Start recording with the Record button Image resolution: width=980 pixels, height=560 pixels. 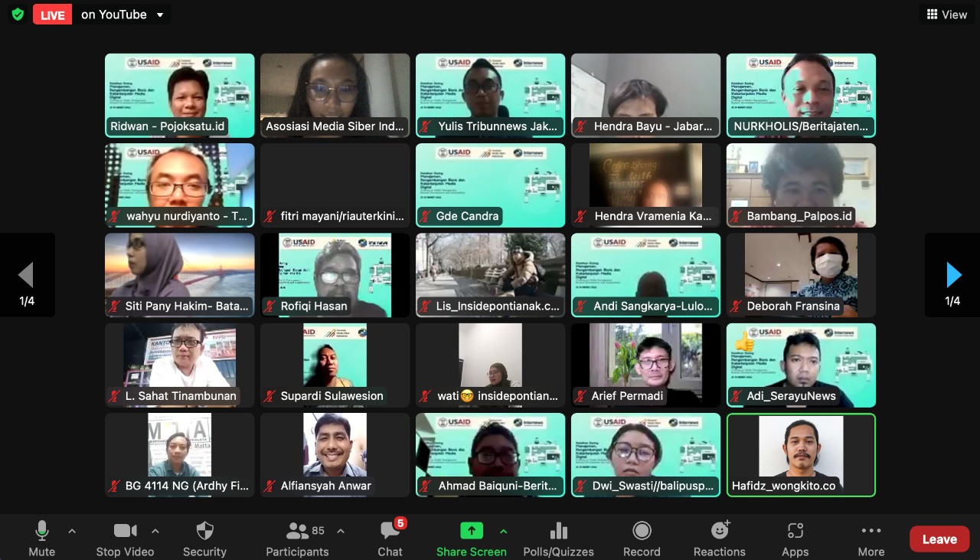pyautogui.click(x=642, y=539)
